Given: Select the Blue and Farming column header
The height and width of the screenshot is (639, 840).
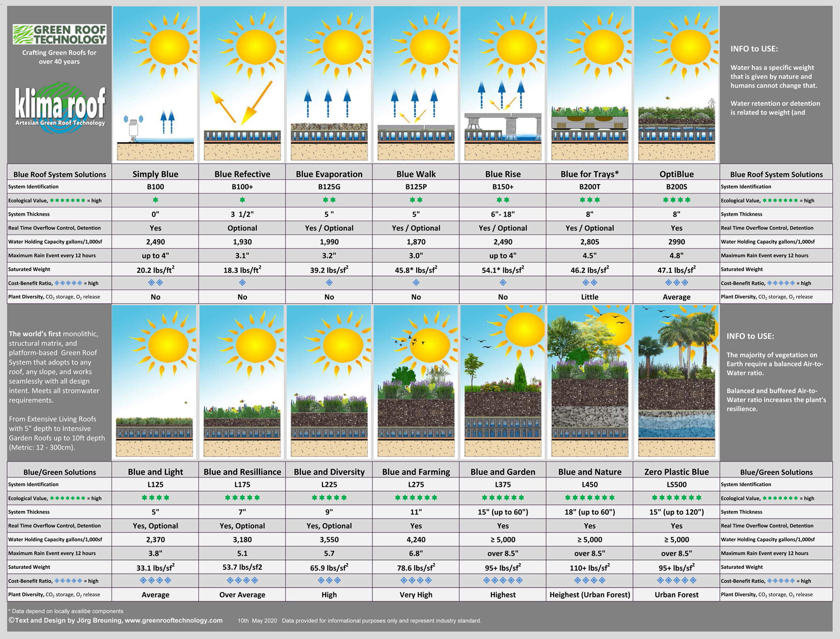Looking at the screenshot, I should (416, 472).
